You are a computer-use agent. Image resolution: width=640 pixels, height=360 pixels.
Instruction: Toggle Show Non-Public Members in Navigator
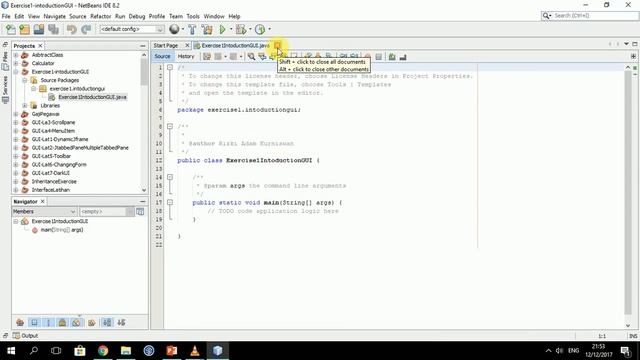(x=62, y=322)
